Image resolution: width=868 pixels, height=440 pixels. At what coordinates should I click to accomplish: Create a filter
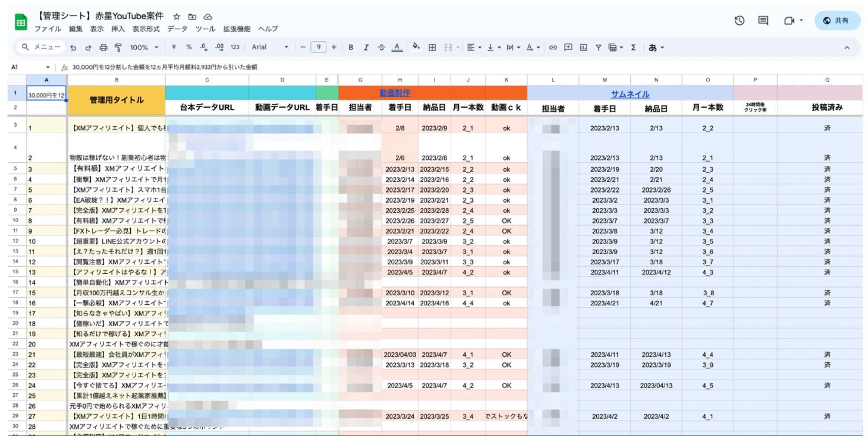coord(598,48)
